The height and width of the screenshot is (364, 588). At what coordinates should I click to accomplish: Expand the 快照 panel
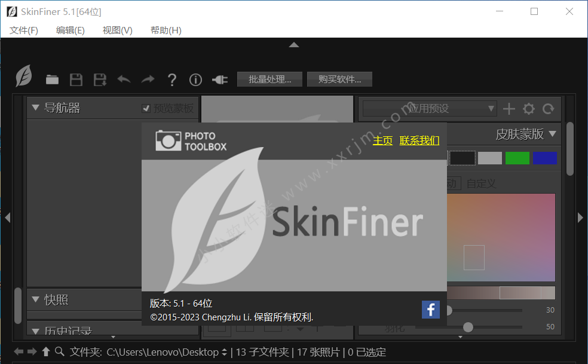coord(36,299)
